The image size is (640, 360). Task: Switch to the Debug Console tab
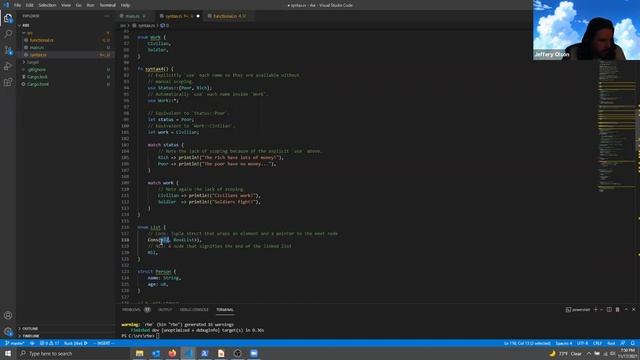(194, 310)
